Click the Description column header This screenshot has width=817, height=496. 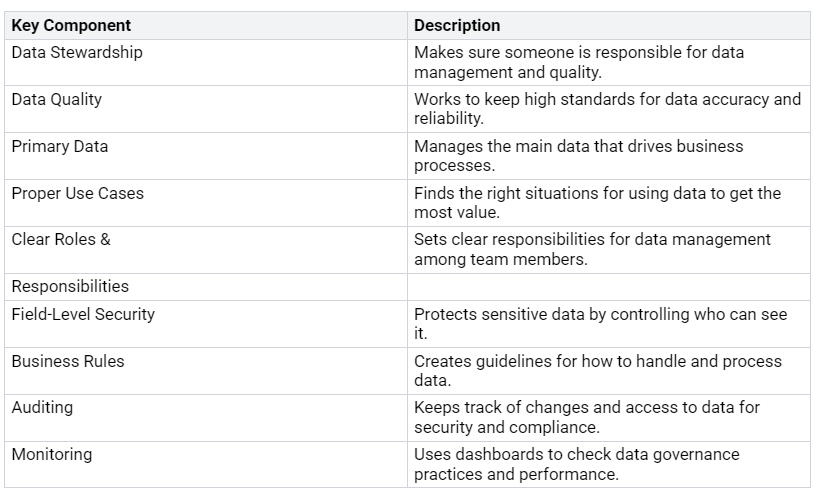pos(457,25)
